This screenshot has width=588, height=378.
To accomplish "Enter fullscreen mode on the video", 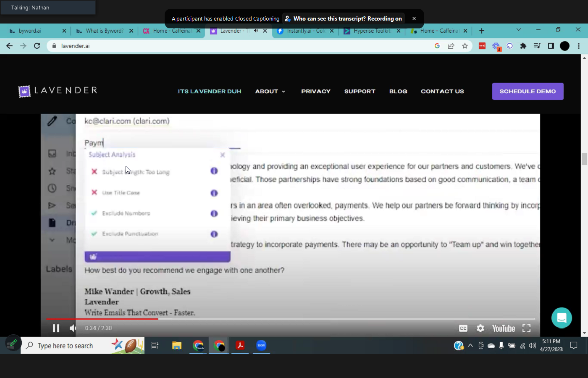I will point(526,328).
